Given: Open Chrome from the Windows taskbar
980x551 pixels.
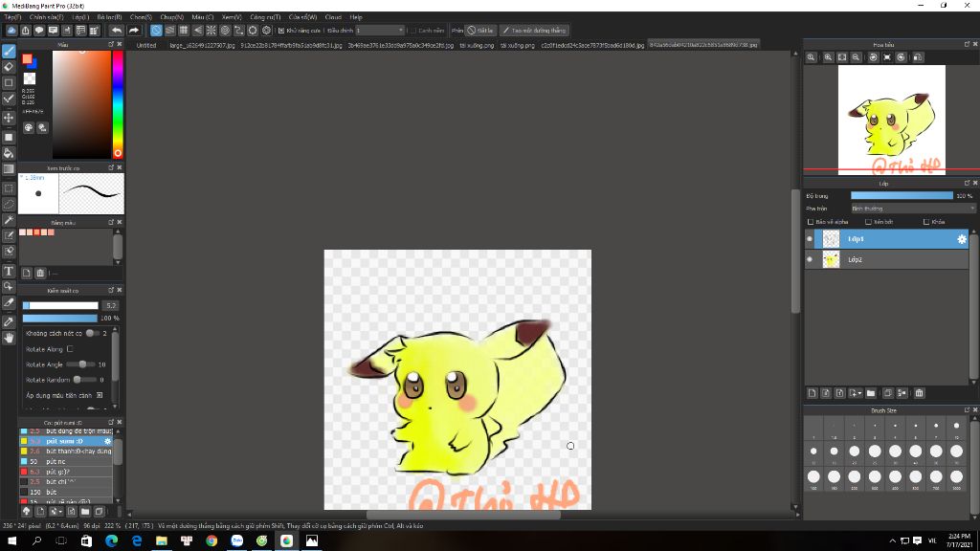Looking at the screenshot, I should click(212, 541).
